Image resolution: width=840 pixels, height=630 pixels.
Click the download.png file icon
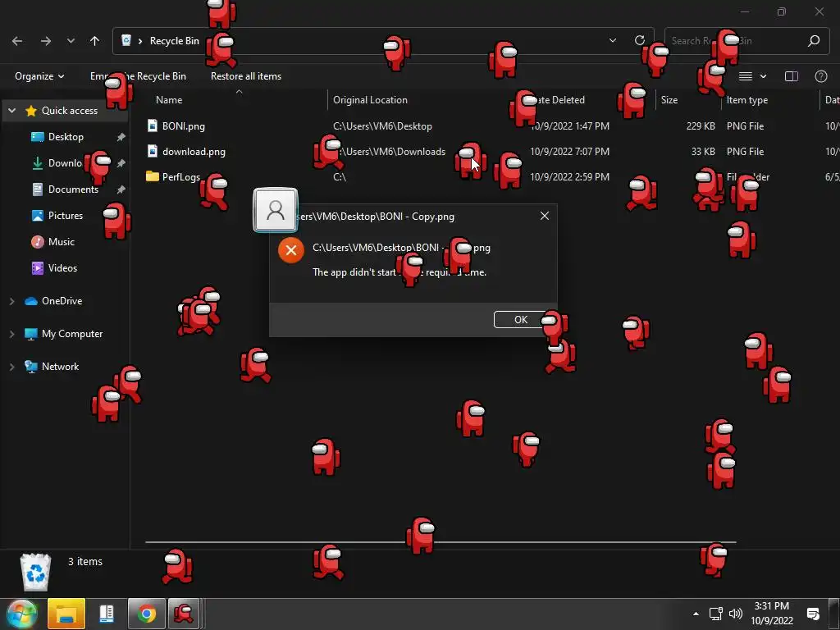(152, 151)
